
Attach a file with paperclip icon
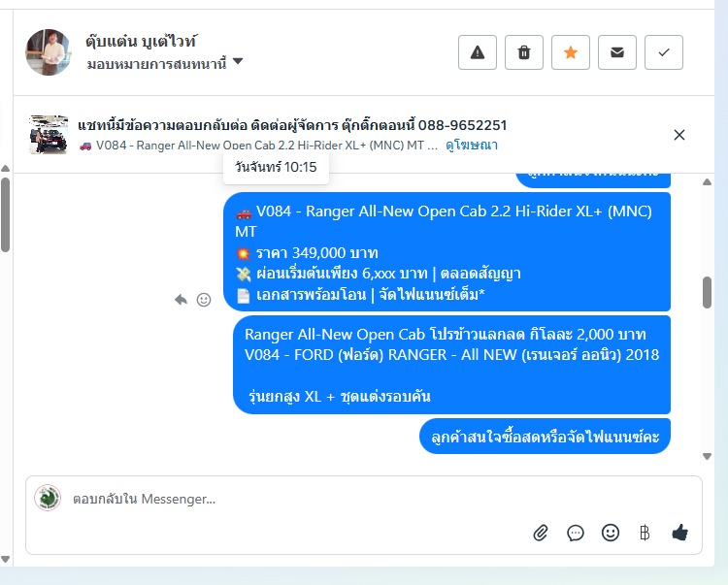[x=541, y=533]
